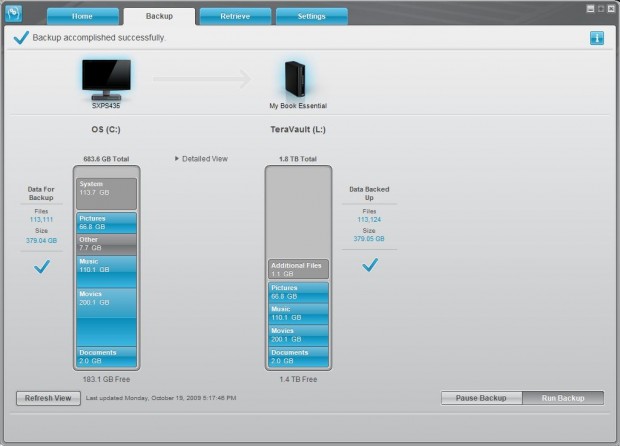
Task: Click the 113,124 files count
Action: pos(369,219)
